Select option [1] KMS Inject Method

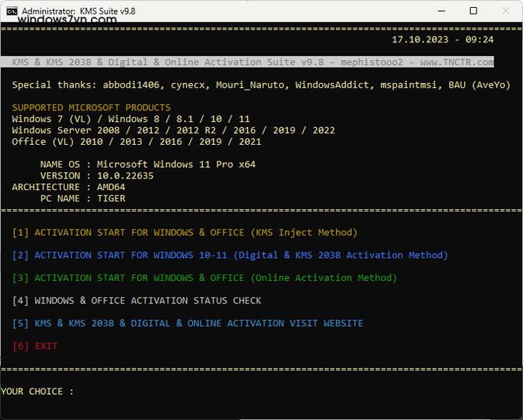pos(185,232)
